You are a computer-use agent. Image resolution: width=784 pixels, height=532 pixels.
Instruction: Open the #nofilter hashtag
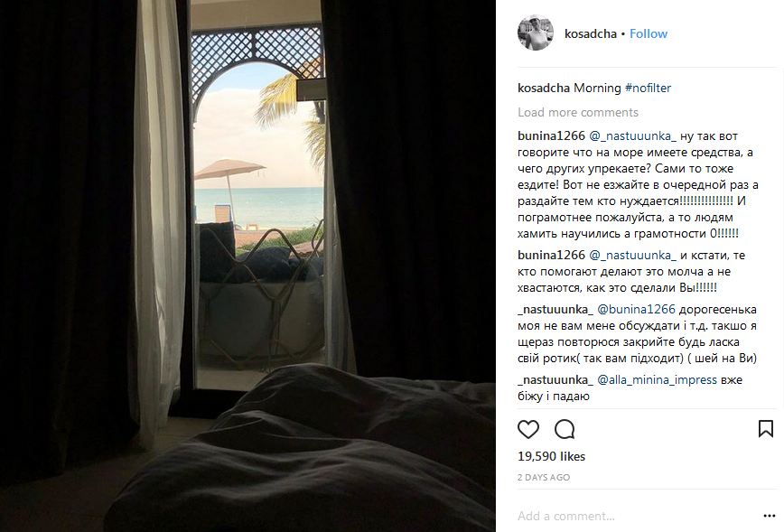coord(648,88)
